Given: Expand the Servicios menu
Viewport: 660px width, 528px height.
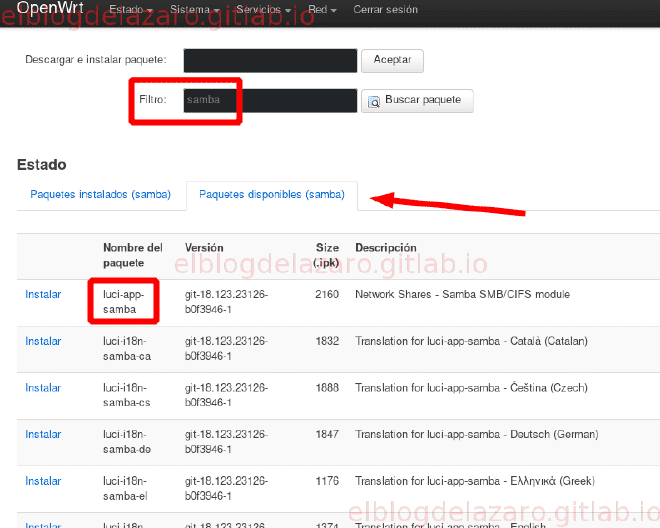Looking at the screenshot, I should coord(263,9).
